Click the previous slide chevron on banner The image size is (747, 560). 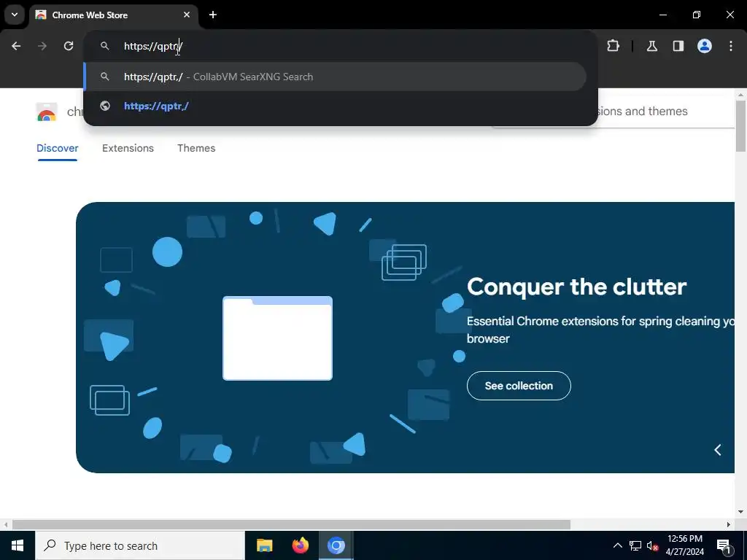pyautogui.click(x=718, y=449)
